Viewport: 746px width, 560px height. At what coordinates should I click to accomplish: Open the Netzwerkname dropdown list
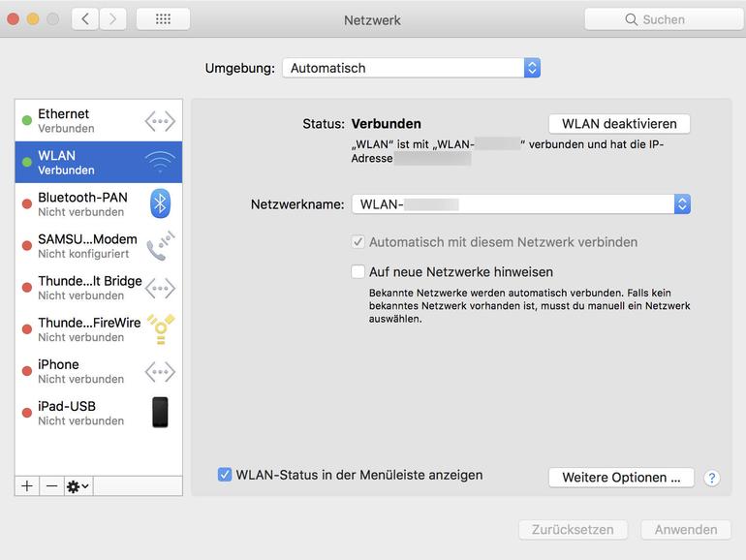click(x=521, y=204)
